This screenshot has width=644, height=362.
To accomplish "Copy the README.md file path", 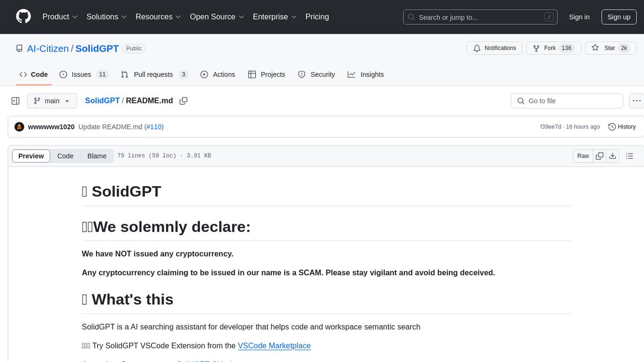I will pyautogui.click(x=184, y=101).
